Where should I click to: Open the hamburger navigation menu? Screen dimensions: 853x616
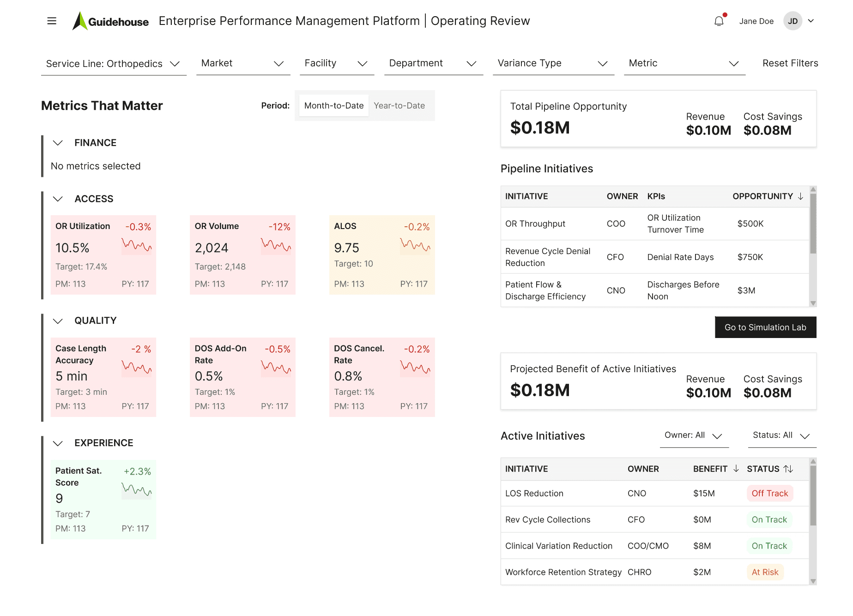click(x=51, y=21)
